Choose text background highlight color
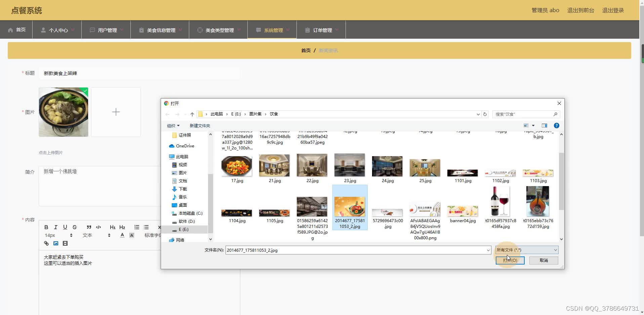The image size is (644, 315). (132, 235)
